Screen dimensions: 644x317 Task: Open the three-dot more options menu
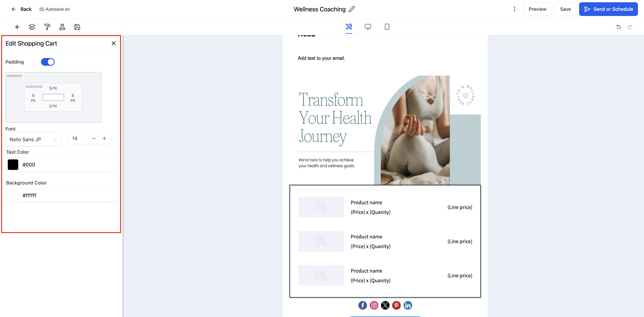pyautogui.click(x=515, y=9)
